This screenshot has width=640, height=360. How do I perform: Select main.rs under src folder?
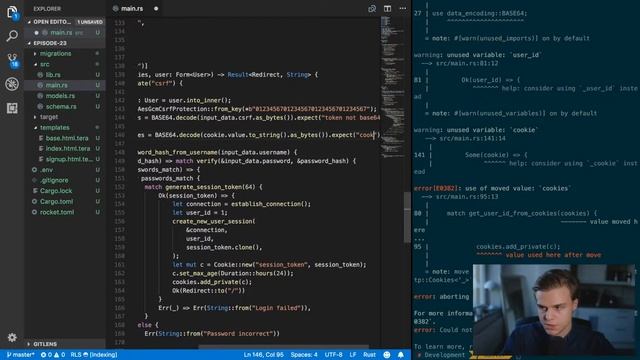[56, 85]
